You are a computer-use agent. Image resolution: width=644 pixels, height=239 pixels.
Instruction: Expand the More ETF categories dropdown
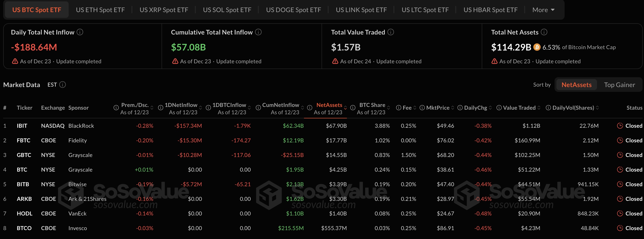click(543, 10)
